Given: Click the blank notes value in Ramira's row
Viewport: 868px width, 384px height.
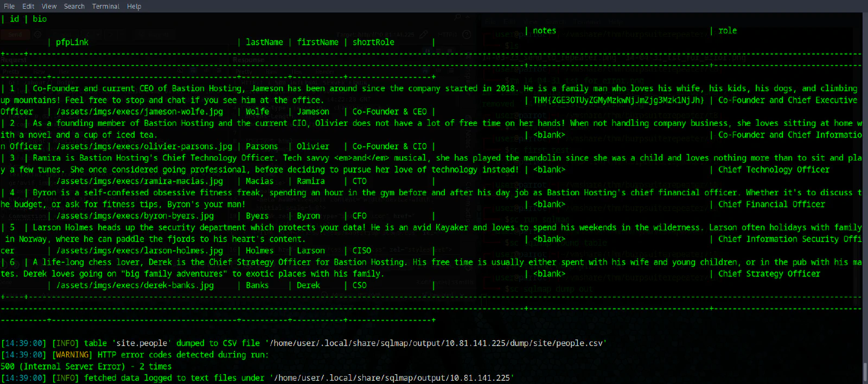Looking at the screenshot, I should [549, 170].
